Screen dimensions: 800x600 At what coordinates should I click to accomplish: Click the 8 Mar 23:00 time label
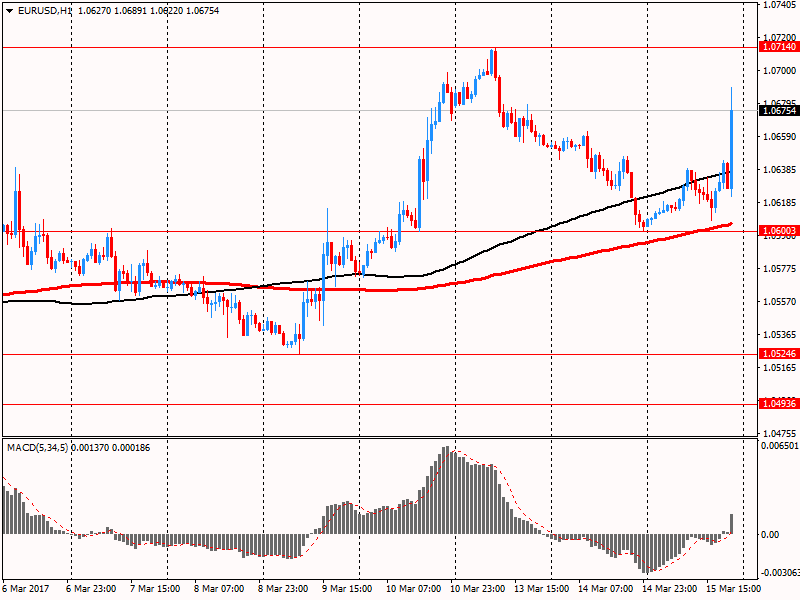pos(283,589)
